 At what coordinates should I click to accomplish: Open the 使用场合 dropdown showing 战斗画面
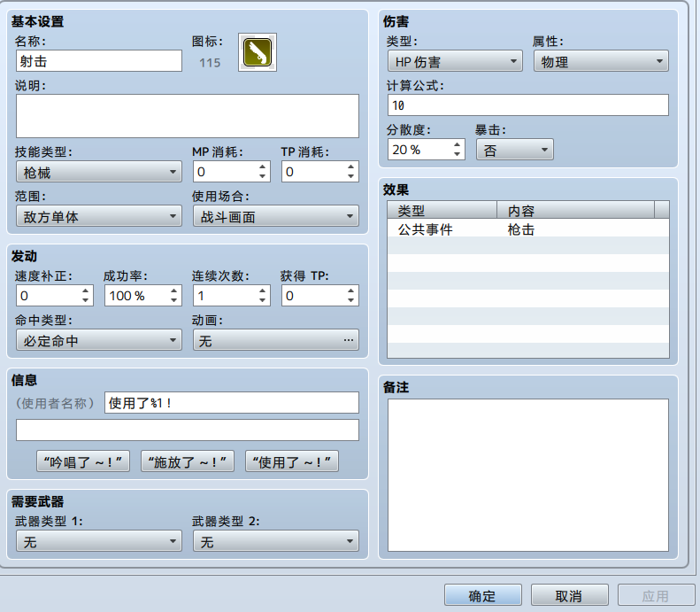click(276, 216)
